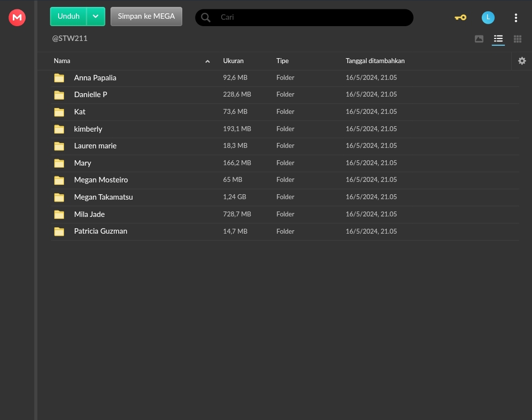Image resolution: width=532 pixels, height=420 pixels.
Task: Toggle grid thumbnail view layout
Action: coord(517,39)
